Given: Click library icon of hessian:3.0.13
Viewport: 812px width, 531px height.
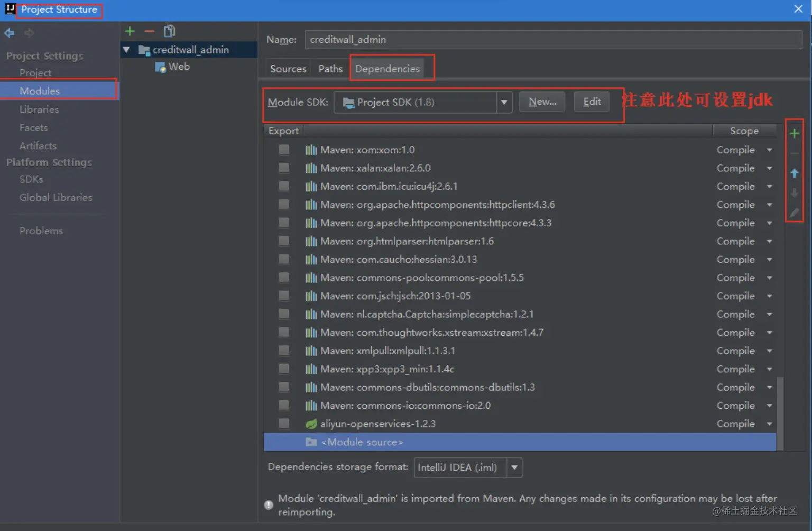Looking at the screenshot, I should [311, 259].
